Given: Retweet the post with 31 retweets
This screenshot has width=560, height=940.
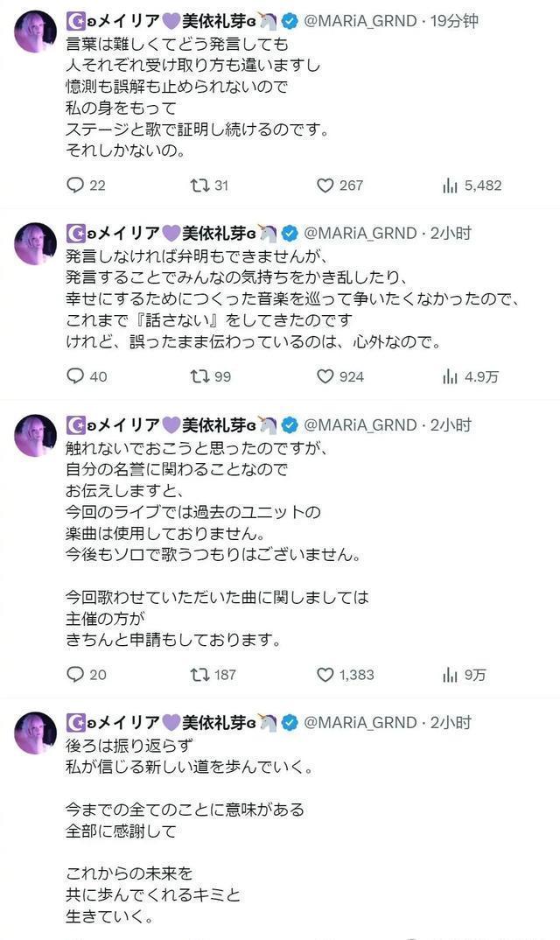Looking at the screenshot, I should [x=199, y=186].
